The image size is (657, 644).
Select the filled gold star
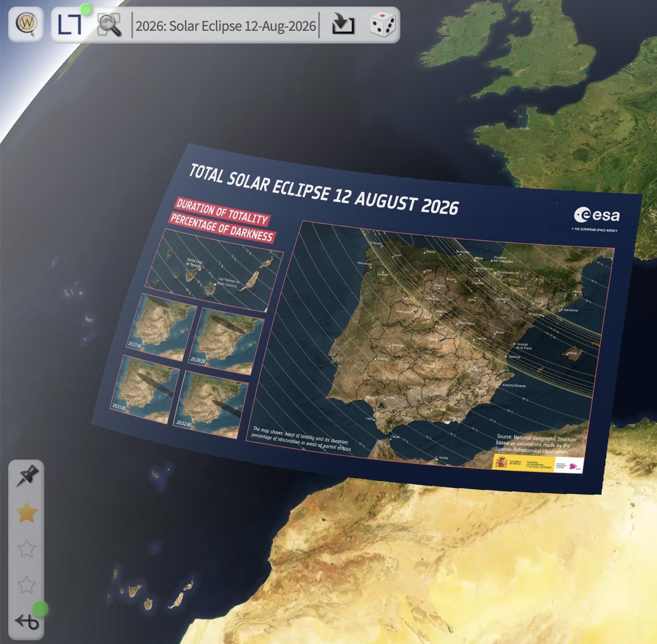(26, 513)
